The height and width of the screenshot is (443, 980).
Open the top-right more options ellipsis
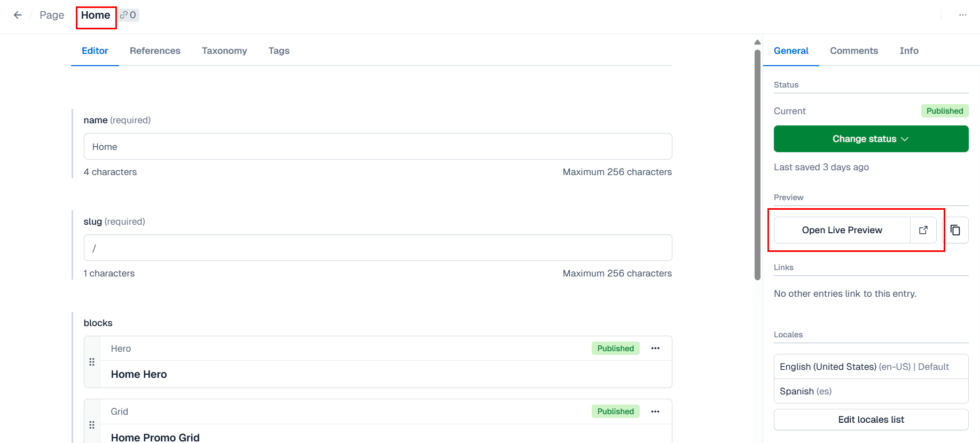tap(962, 15)
